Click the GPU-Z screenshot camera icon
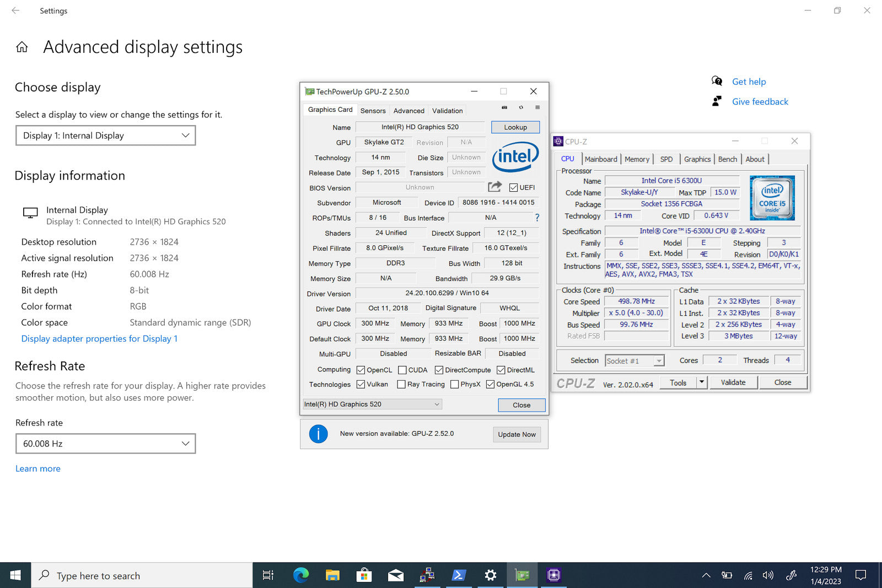882x588 pixels. [x=504, y=107]
